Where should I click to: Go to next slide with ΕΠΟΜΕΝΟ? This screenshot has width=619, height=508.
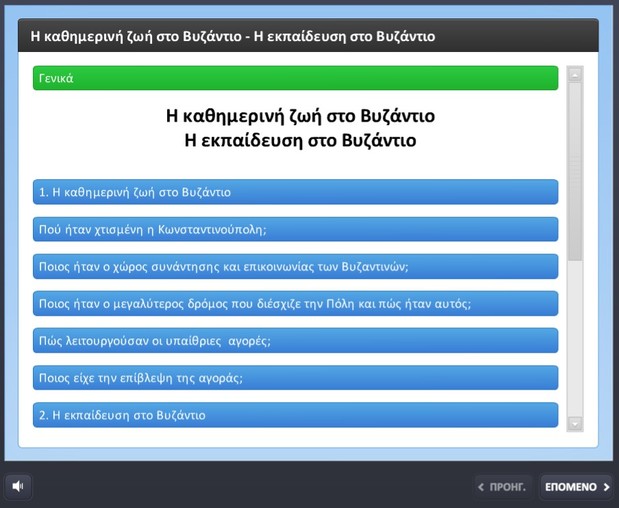pyautogui.click(x=576, y=487)
